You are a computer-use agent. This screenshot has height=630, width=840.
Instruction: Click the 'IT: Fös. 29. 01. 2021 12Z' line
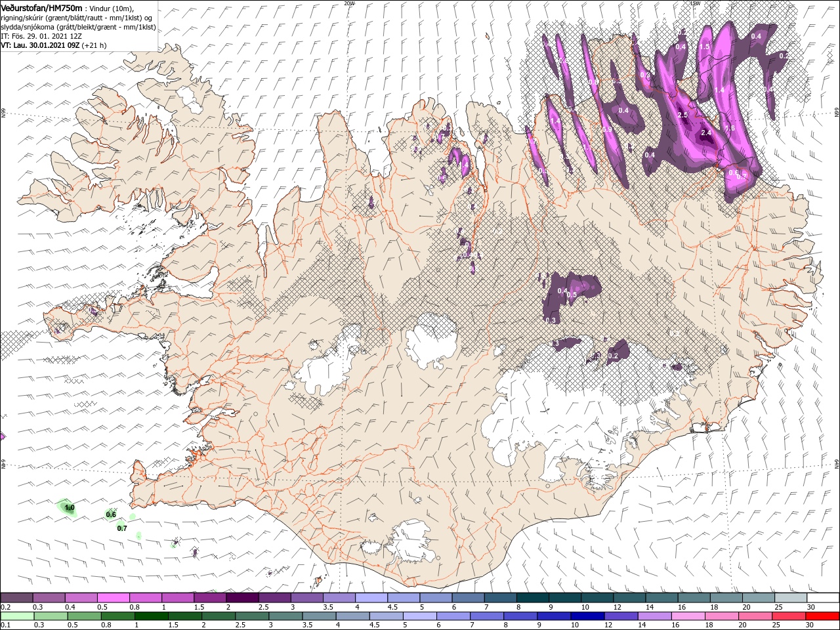(41, 36)
